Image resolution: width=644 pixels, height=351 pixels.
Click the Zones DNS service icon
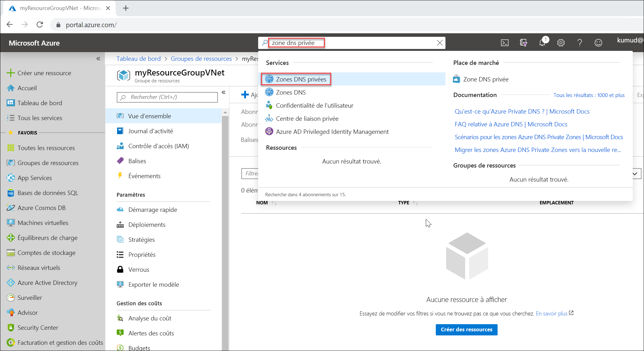click(269, 92)
